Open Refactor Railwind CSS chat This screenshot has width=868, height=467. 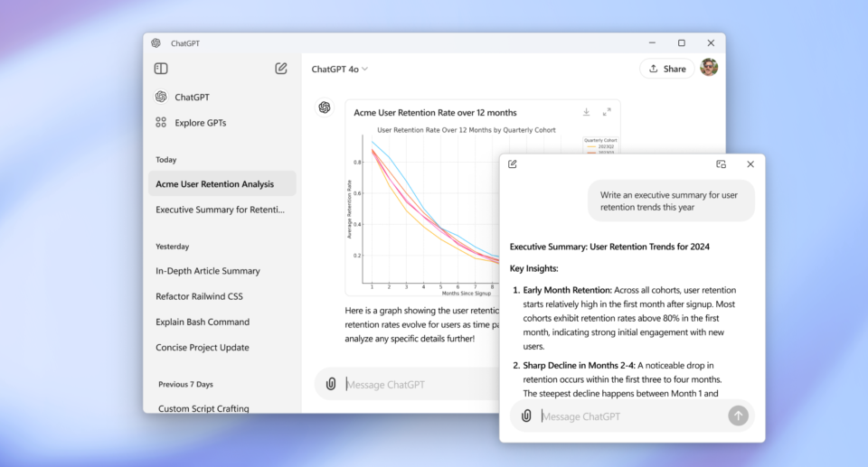click(222, 296)
